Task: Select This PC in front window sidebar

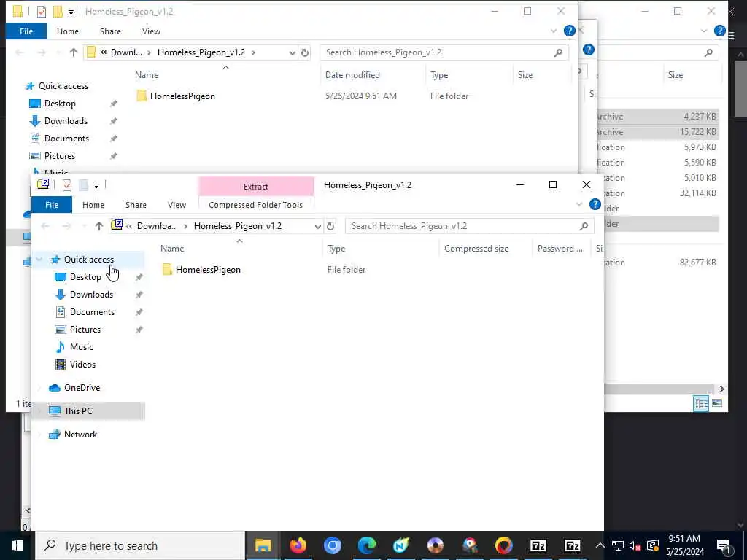Action: (x=78, y=411)
